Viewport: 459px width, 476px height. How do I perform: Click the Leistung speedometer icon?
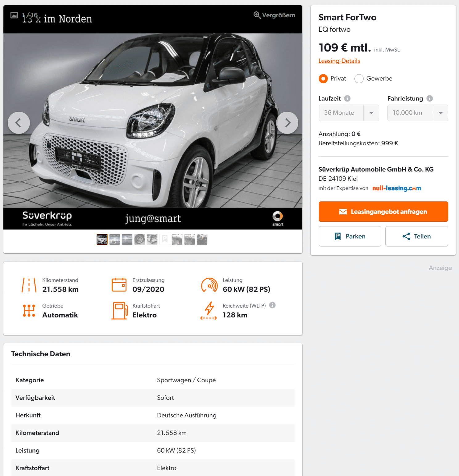[209, 285]
